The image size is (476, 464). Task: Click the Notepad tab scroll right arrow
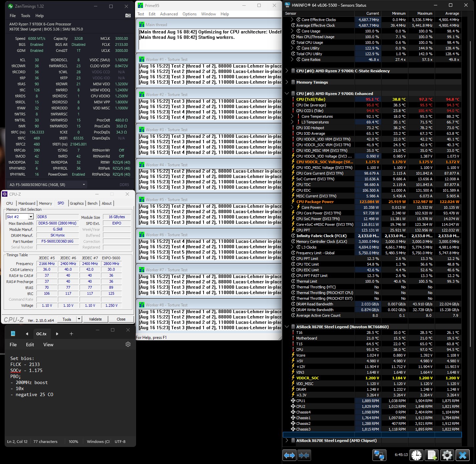click(57, 334)
